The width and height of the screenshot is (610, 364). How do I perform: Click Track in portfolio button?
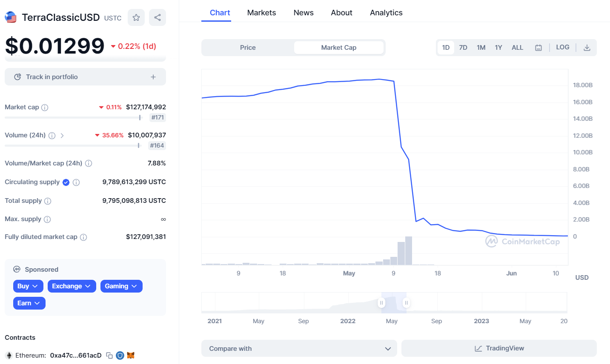pos(85,77)
